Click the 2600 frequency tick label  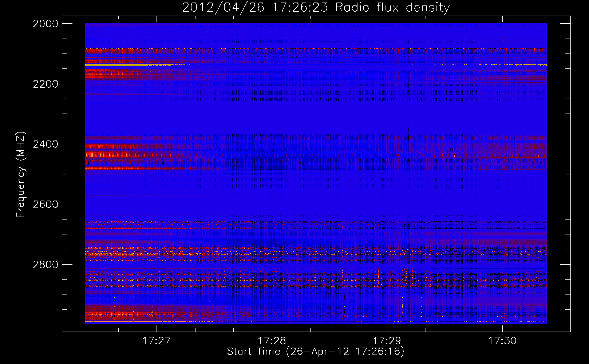pos(46,204)
